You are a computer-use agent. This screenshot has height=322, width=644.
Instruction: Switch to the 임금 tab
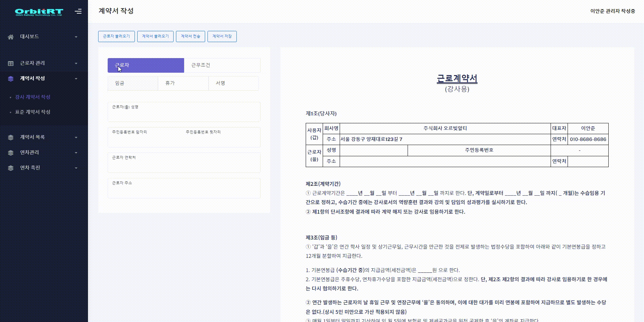[x=133, y=83]
